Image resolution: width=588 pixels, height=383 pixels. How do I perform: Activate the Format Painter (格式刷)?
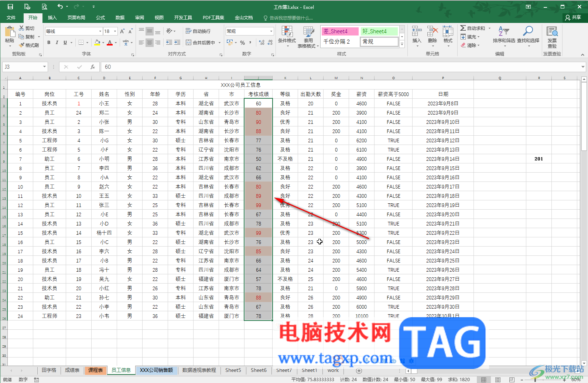pos(29,45)
